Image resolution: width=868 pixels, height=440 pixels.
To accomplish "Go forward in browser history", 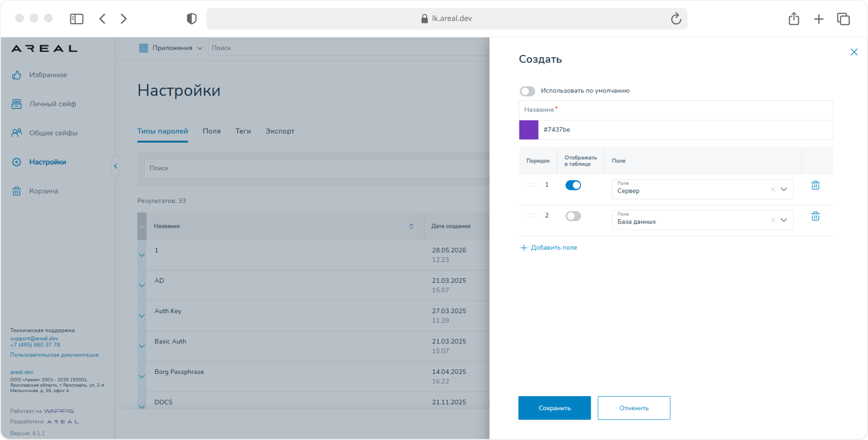I will click(x=124, y=19).
